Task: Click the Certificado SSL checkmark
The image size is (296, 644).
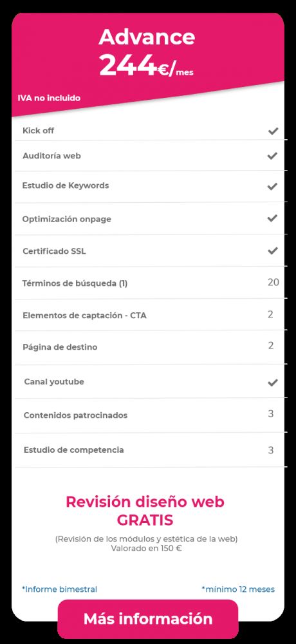Action: coord(273,251)
